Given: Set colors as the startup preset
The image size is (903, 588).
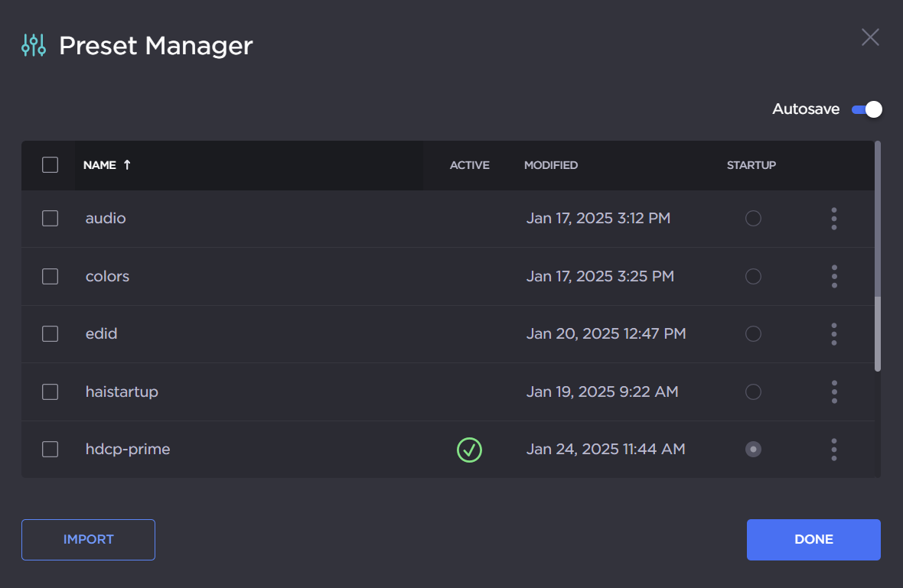Looking at the screenshot, I should click(x=753, y=276).
